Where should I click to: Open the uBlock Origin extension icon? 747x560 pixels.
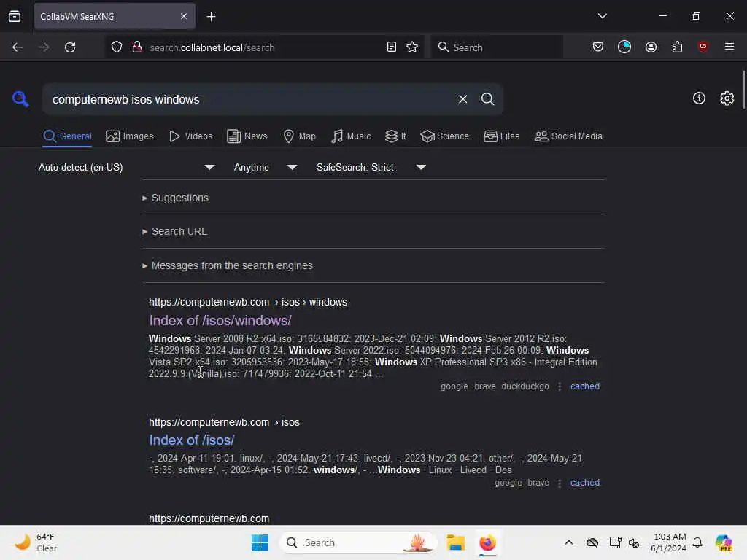(x=703, y=47)
